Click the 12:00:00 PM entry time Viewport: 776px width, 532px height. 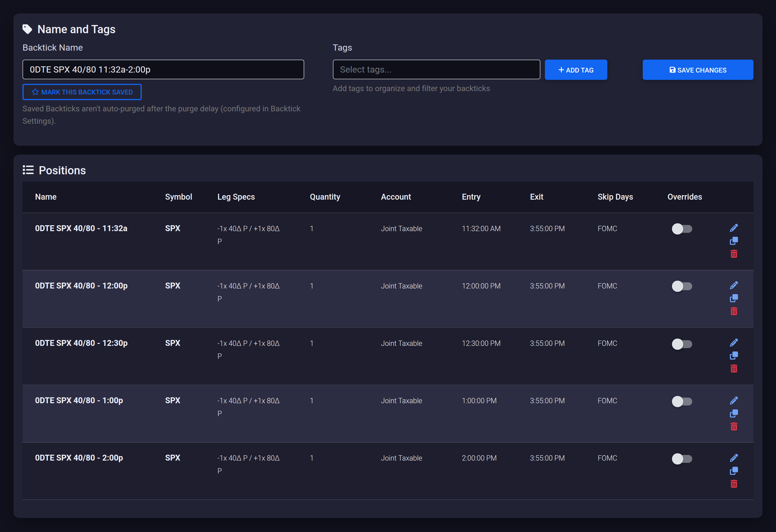[x=481, y=286]
